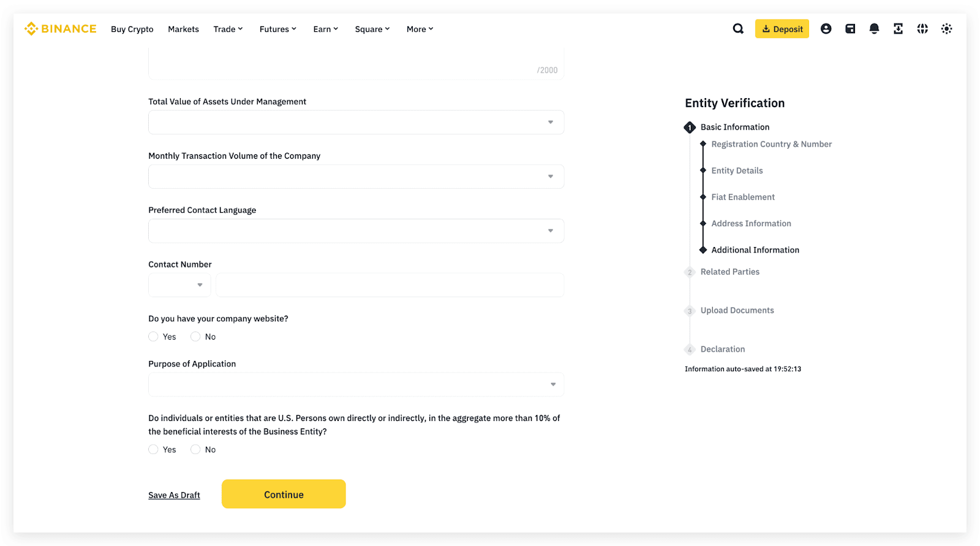Go to Registration Country & Number section
Screen dimensions: 980x546
coord(772,144)
